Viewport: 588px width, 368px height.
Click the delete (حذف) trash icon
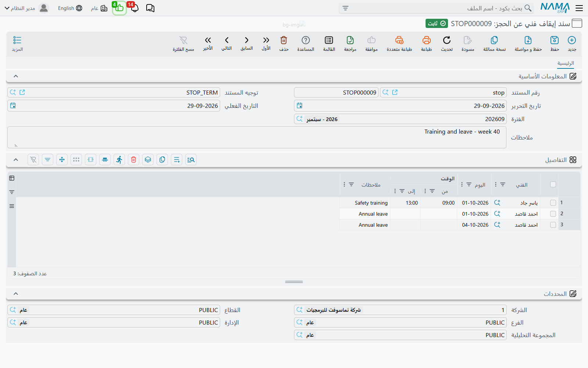[x=284, y=40]
